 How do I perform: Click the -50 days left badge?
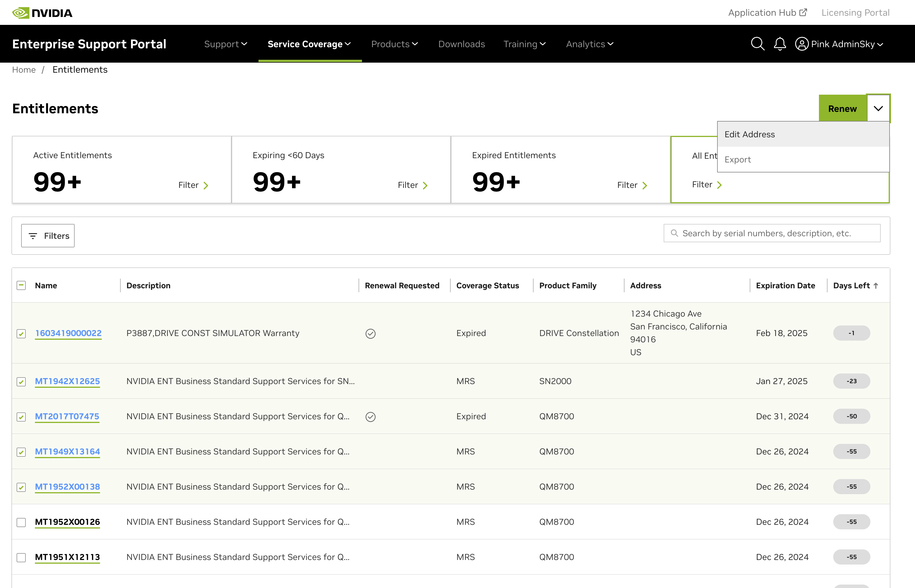click(852, 416)
